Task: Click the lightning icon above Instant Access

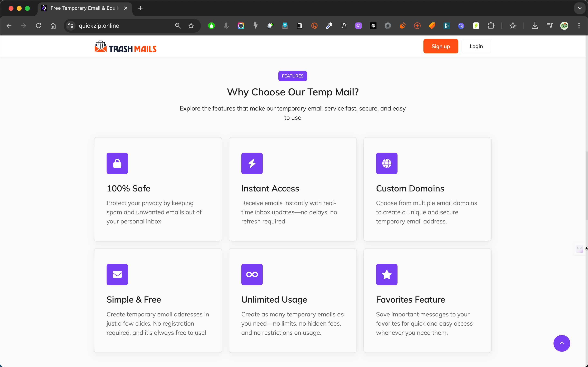Action: tap(252, 163)
